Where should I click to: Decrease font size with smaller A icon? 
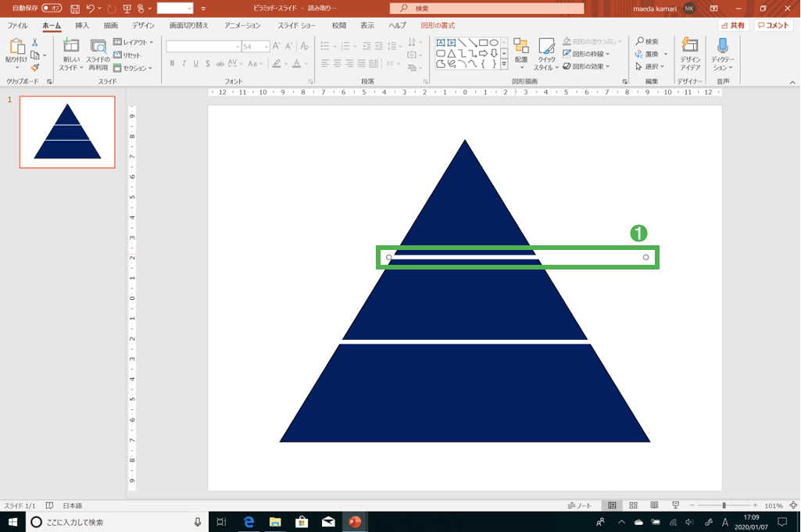point(288,46)
